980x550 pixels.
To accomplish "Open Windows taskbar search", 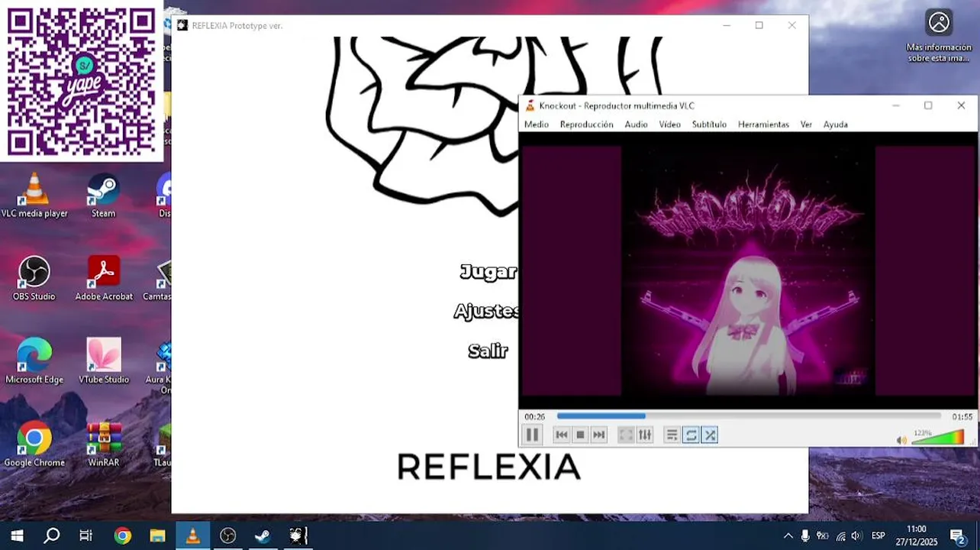I will click(x=52, y=535).
